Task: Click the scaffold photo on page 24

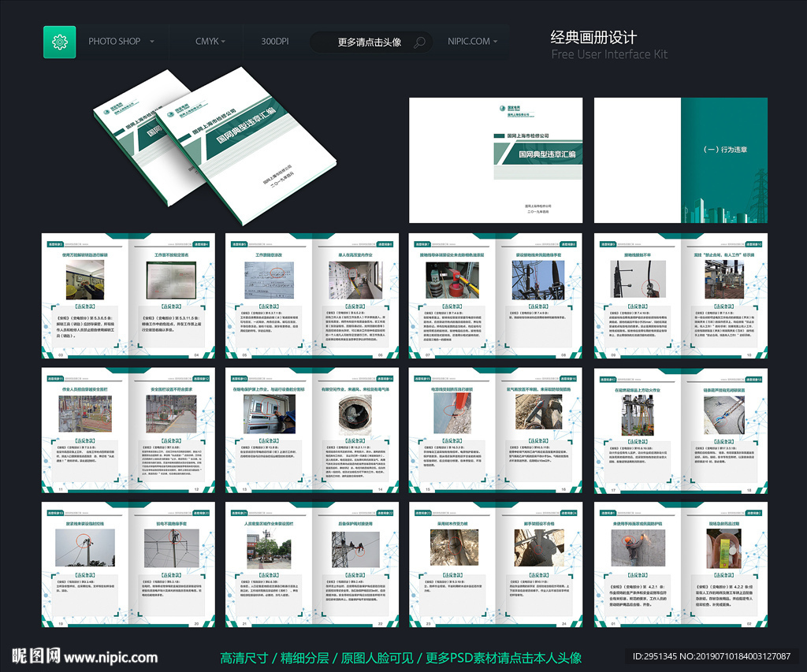Action: click(x=538, y=548)
